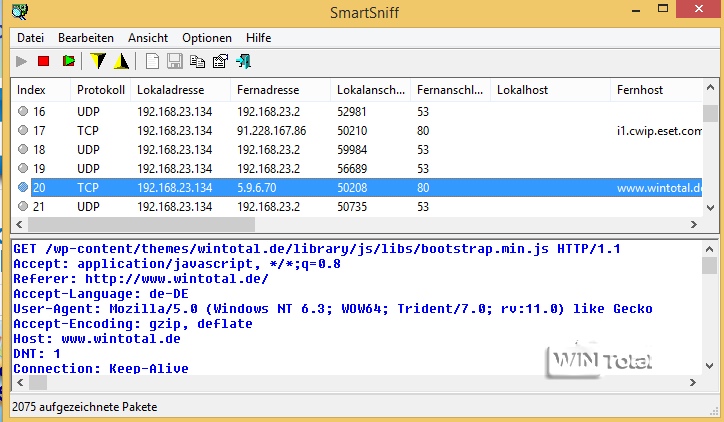Open the Ansicht menu

[148, 37]
